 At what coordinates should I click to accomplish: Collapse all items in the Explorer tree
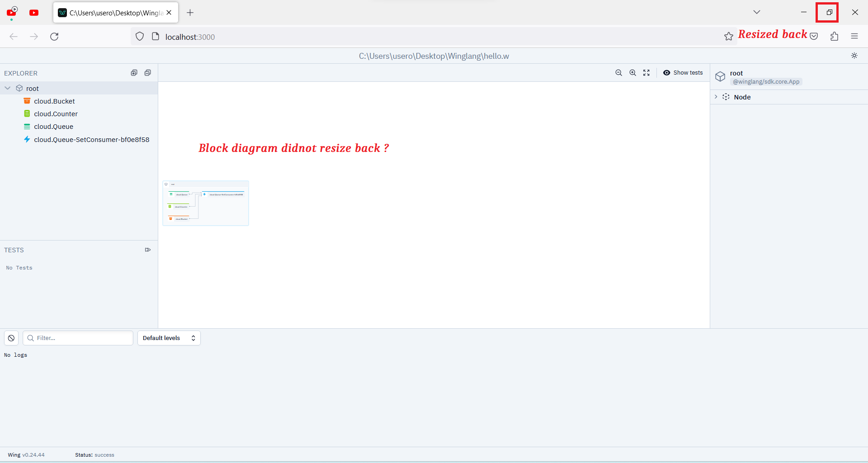(148, 72)
